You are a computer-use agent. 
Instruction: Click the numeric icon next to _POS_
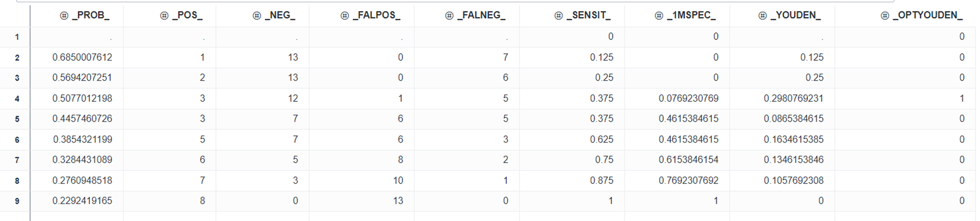point(164,15)
